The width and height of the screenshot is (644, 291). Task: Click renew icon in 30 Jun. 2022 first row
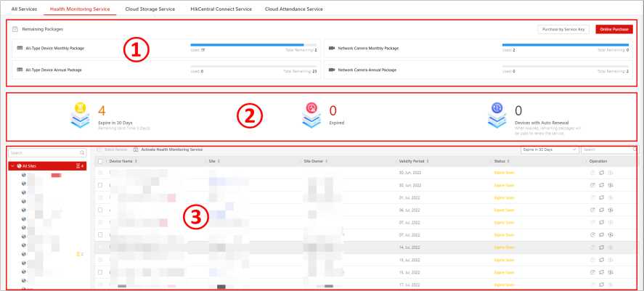pos(601,173)
